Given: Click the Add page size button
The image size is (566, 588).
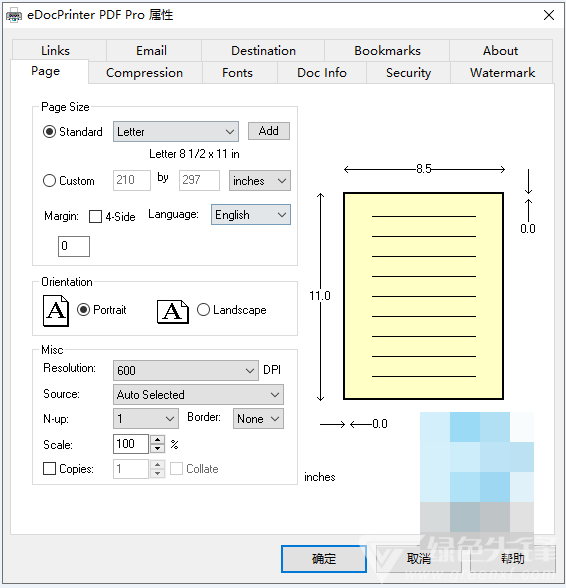Looking at the screenshot, I should [x=269, y=131].
